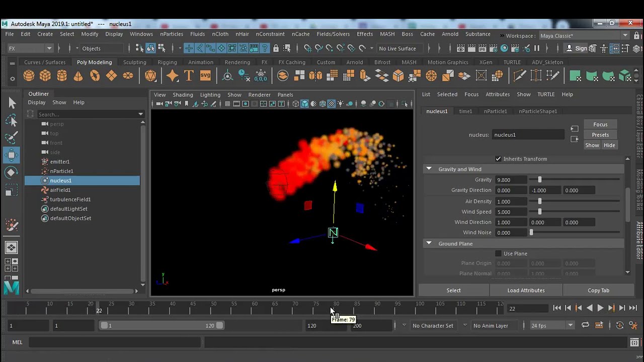
Task: Click the Select tool arrow in toolbox
Action: [x=12, y=103]
